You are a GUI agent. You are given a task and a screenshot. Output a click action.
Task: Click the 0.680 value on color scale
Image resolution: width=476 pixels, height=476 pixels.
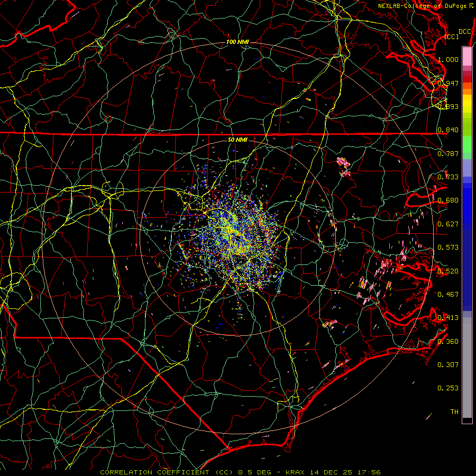tap(448, 200)
